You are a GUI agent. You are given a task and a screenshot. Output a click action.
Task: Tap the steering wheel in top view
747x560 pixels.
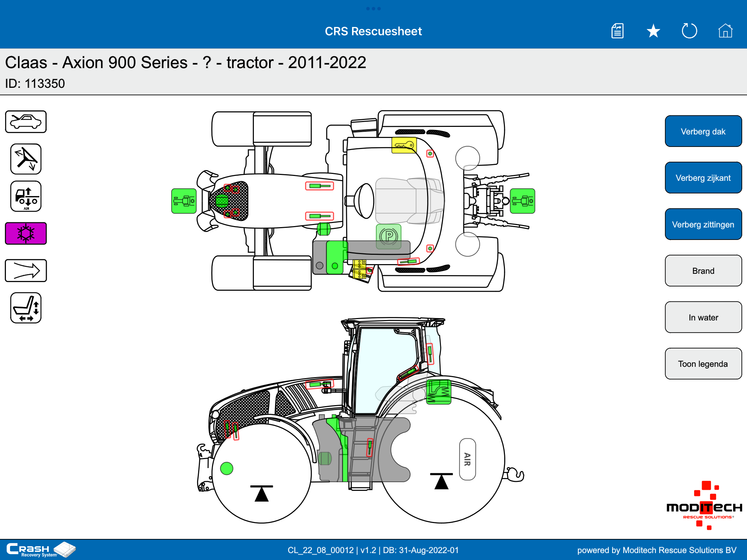pyautogui.click(x=366, y=201)
